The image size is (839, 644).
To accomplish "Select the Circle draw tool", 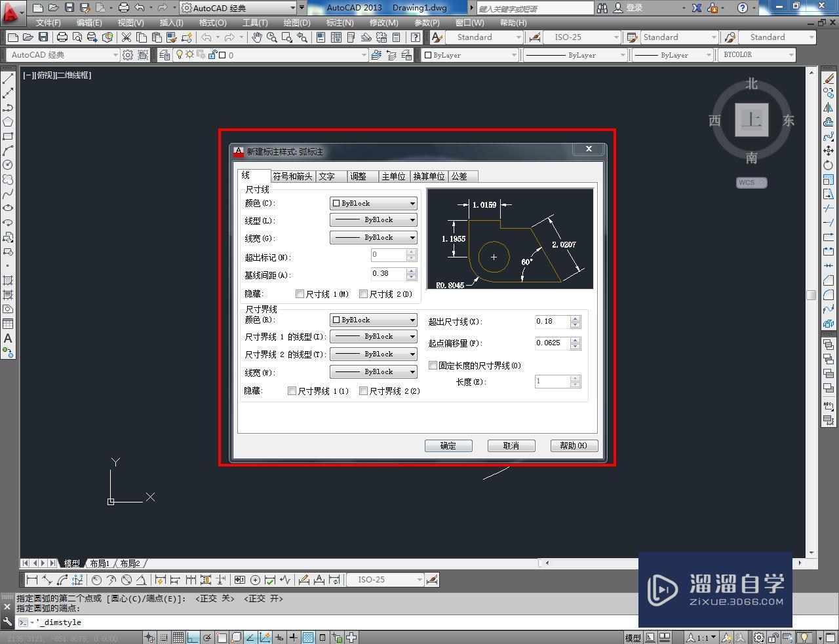I will 8,165.
